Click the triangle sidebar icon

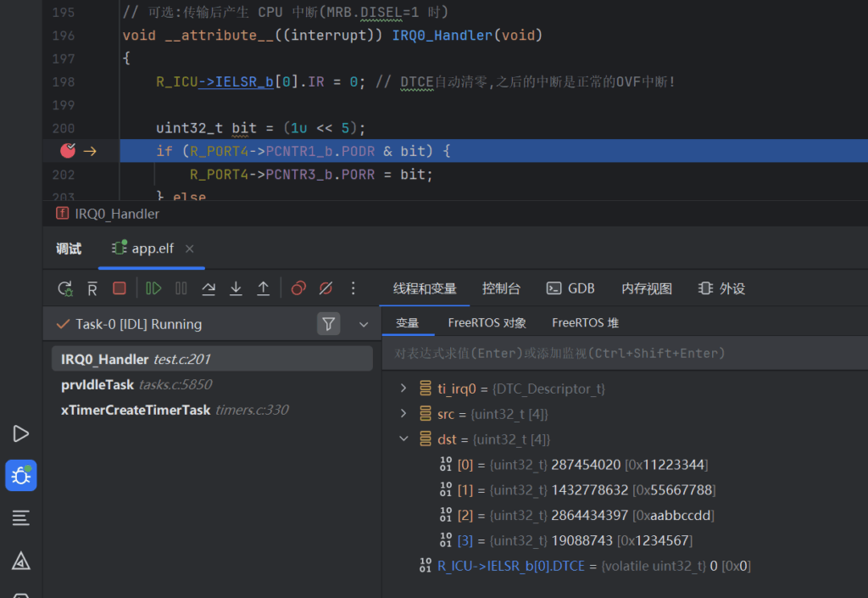tap(21, 561)
